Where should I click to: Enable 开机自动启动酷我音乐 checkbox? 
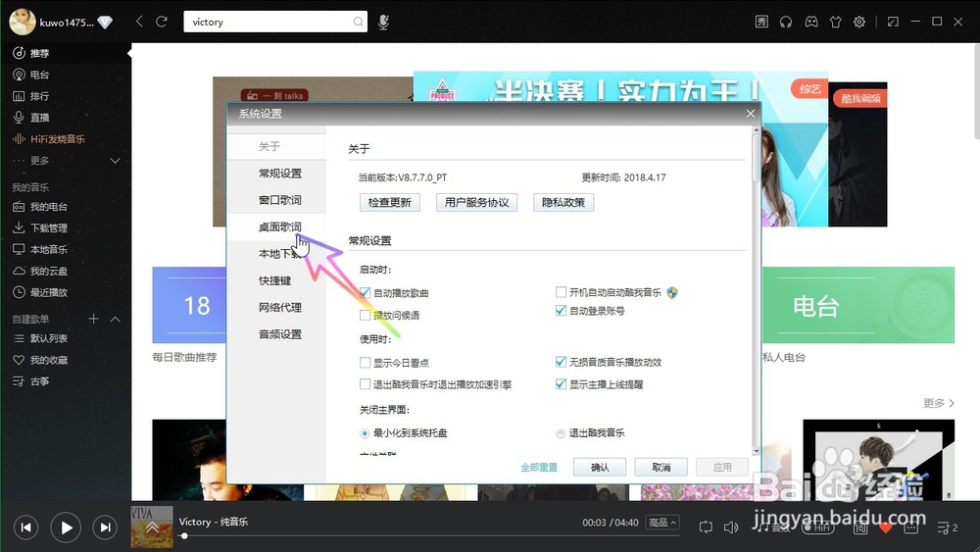coord(561,292)
